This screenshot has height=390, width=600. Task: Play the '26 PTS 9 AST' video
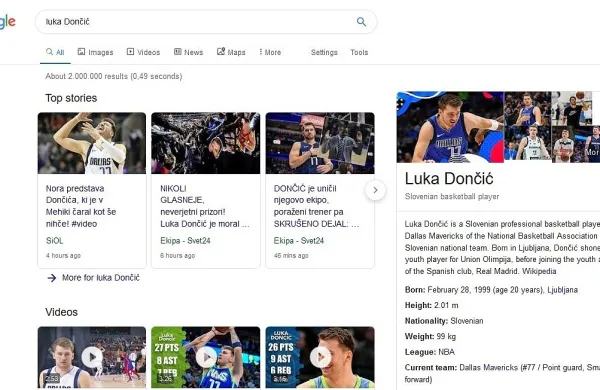coord(320,357)
